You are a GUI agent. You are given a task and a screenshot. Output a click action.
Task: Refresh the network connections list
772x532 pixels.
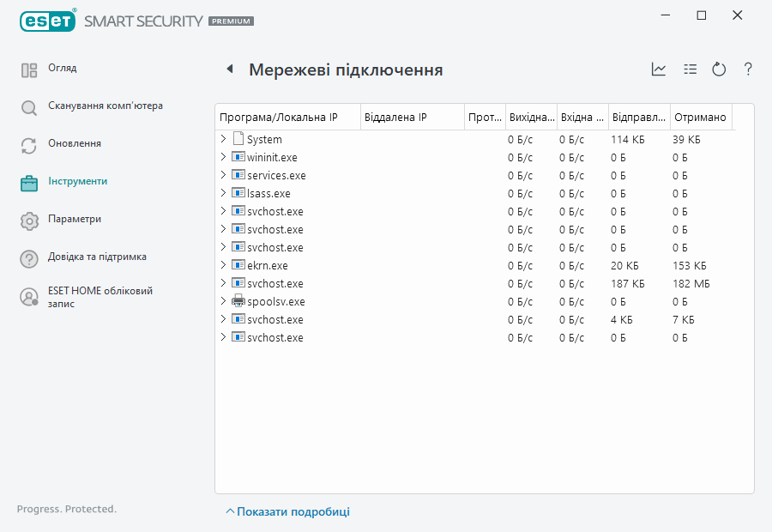[719, 70]
